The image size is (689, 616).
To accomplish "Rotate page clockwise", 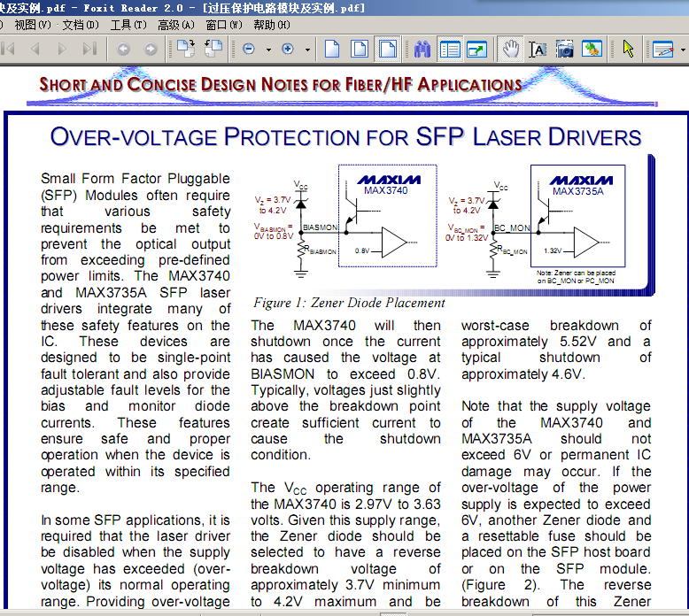I will (186, 49).
